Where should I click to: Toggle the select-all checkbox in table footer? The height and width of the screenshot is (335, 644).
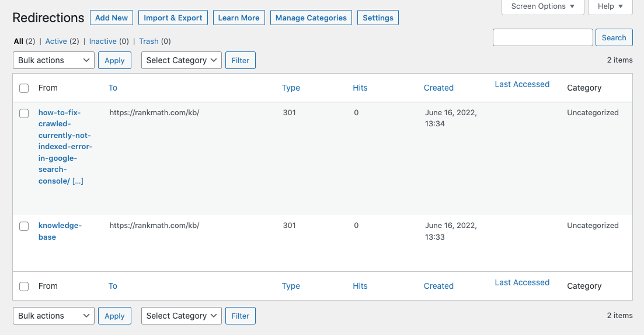pos(24,286)
